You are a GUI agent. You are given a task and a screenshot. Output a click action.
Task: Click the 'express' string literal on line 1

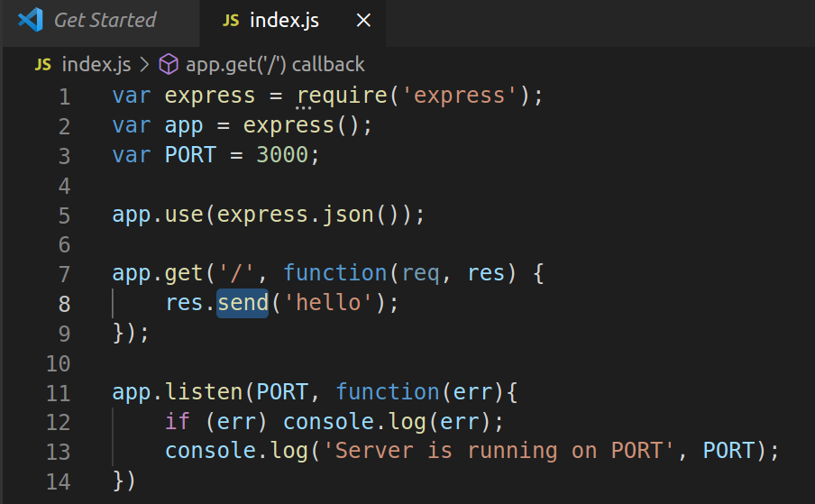(459, 96)
